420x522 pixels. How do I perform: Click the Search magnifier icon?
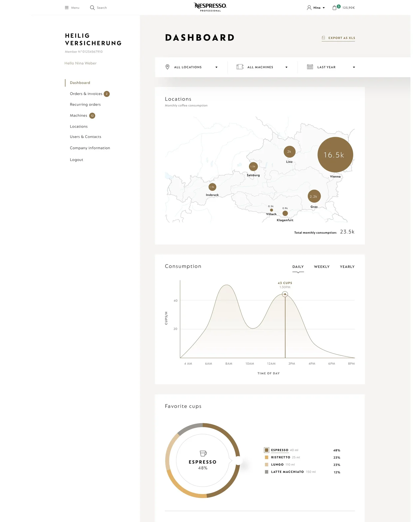[x=92, y=7]
